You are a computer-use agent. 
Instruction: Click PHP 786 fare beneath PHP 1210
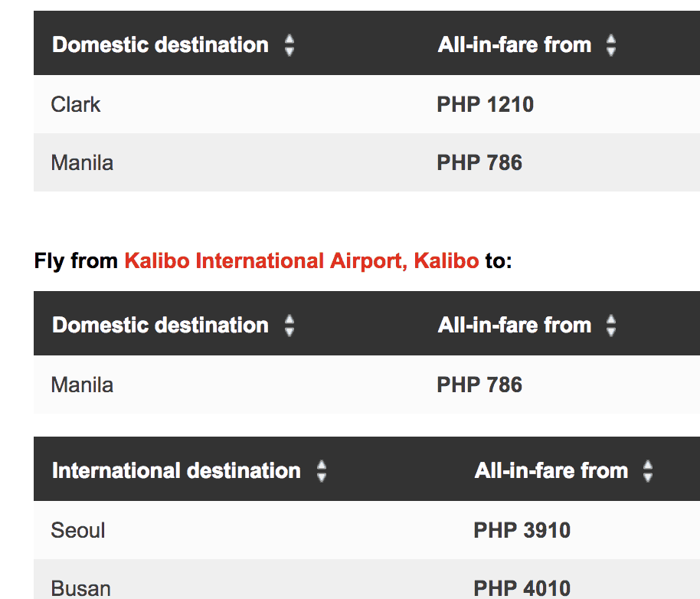[x=479, y=162]
